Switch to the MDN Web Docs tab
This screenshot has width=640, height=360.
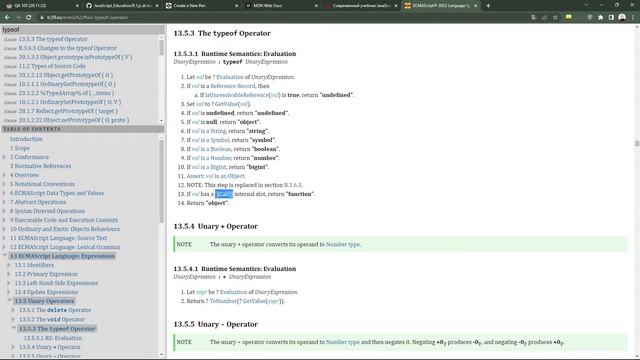tap(281, 6)
